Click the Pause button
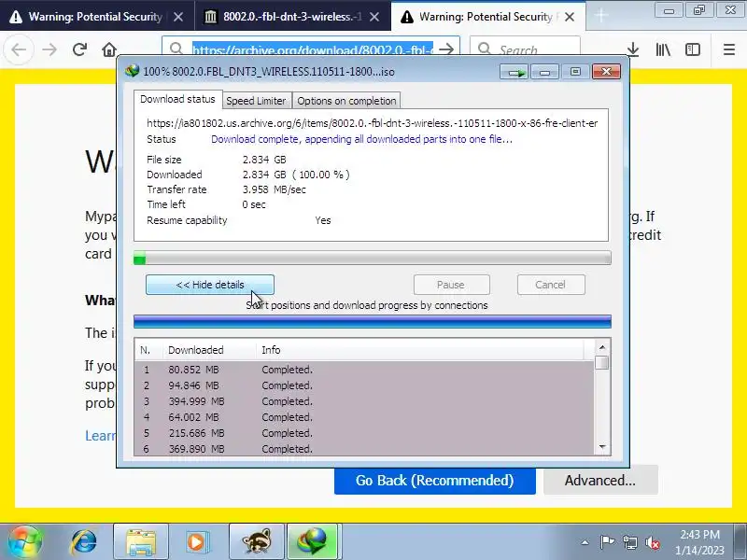The image size is (747, 560). click(451, 285)
